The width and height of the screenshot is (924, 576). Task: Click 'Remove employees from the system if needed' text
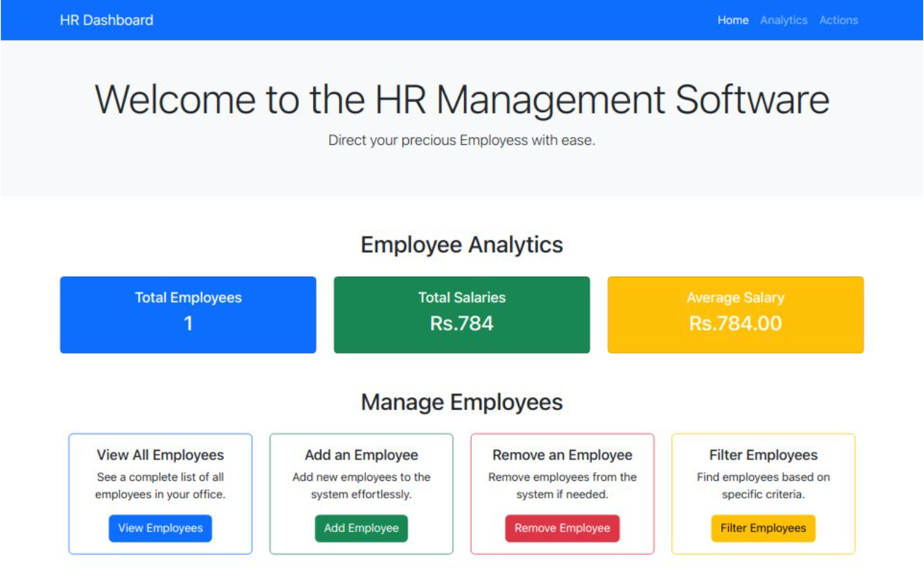(562, 486)
